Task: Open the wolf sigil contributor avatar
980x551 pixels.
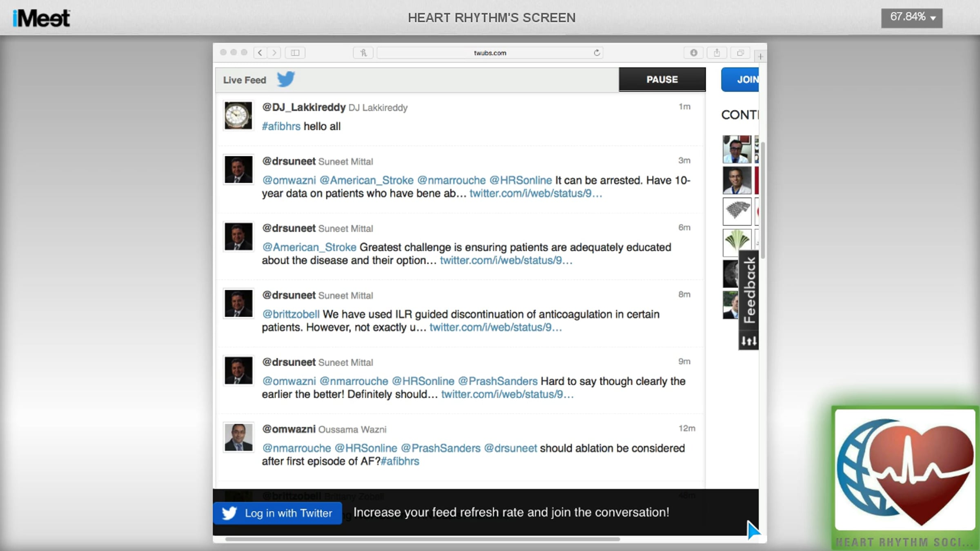Action: point(737,211)
